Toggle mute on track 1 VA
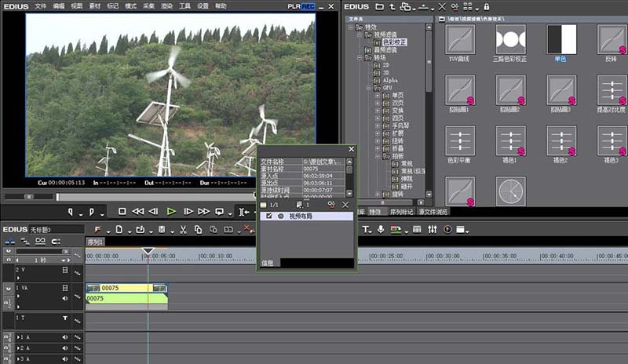This screenshot has width=628, height=364. point(65,298)
